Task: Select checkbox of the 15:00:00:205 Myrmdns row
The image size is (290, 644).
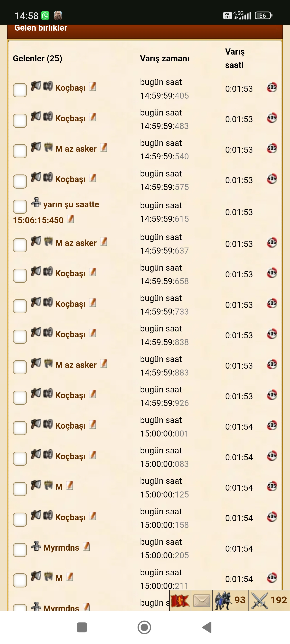Action: 20,550
